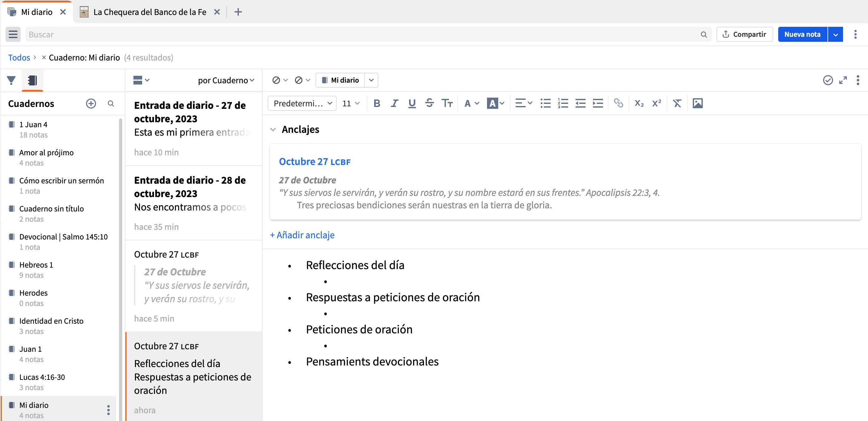The width and height of the screenshot is (868, 421).
Task: Decrease indent of selected text
Action: pos(580,103)
